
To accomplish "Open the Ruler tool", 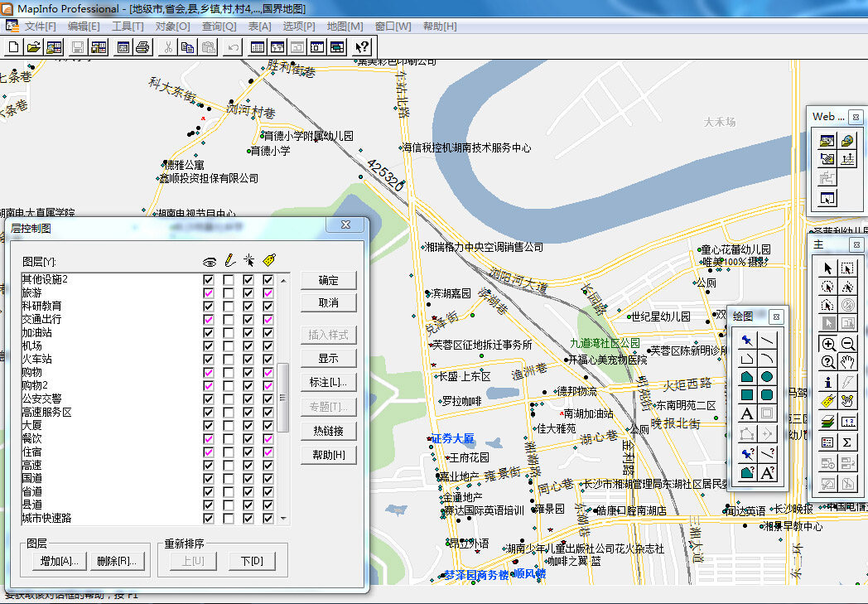I will (849, 420).
